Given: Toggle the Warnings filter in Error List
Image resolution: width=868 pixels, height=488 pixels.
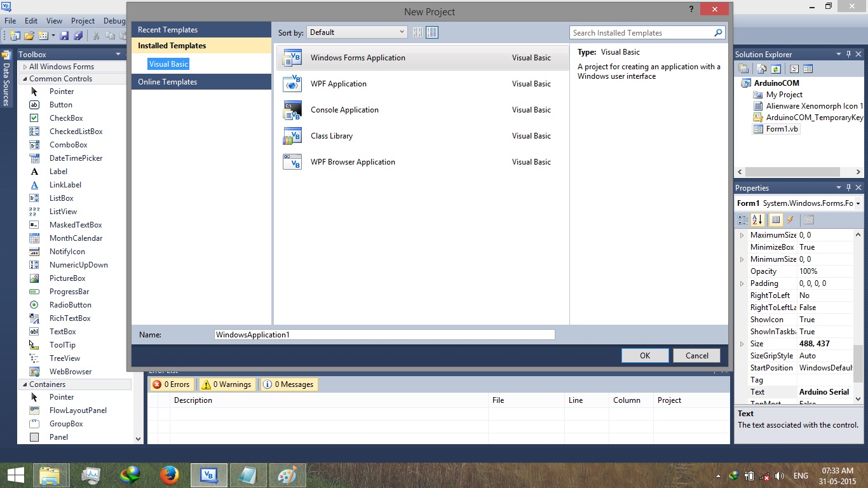Looking at the screenshot, I should (x=226, y=384).
